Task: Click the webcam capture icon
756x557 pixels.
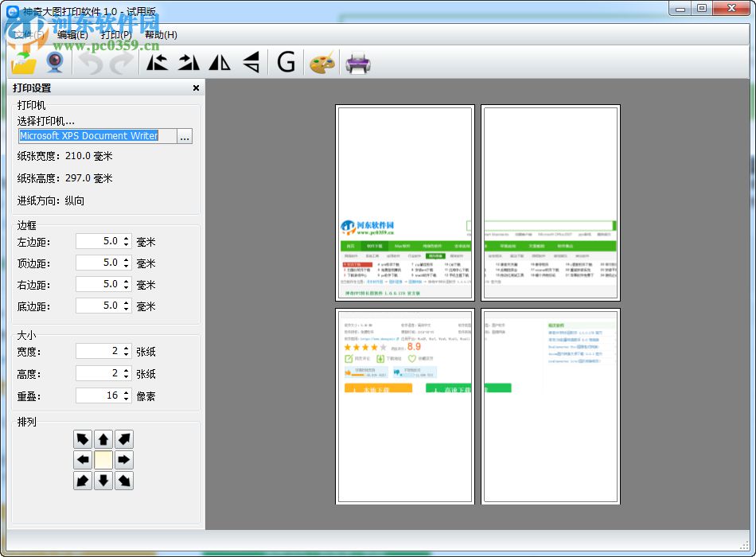Action: point(55,62)
